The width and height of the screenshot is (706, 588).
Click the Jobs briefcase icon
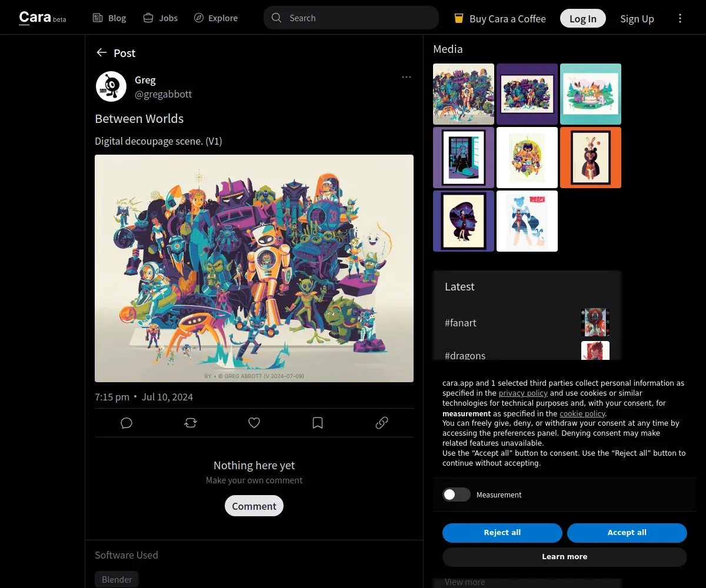[x=148, y=18]
